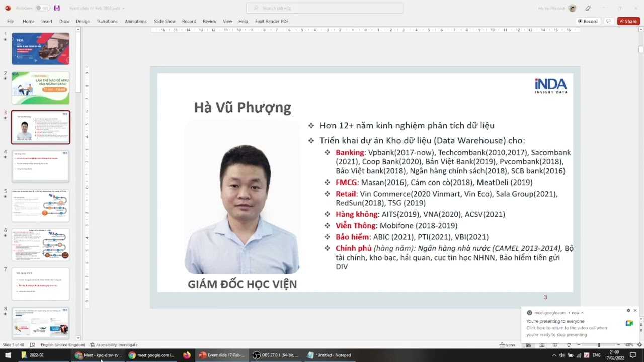The height and width of the screenshot is (362, 644).
Task: Switch to OBS 27.0.1 in taskbar
Action: [276, 355]
